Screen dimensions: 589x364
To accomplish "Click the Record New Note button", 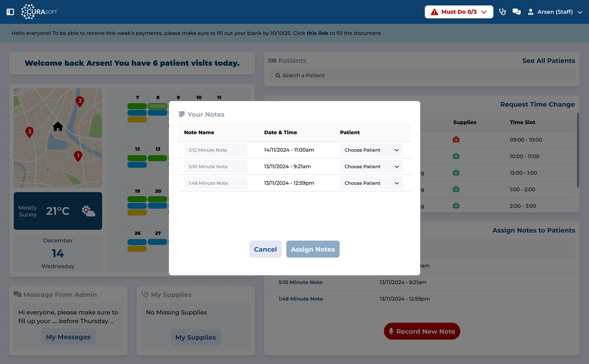I will point(422,331).
